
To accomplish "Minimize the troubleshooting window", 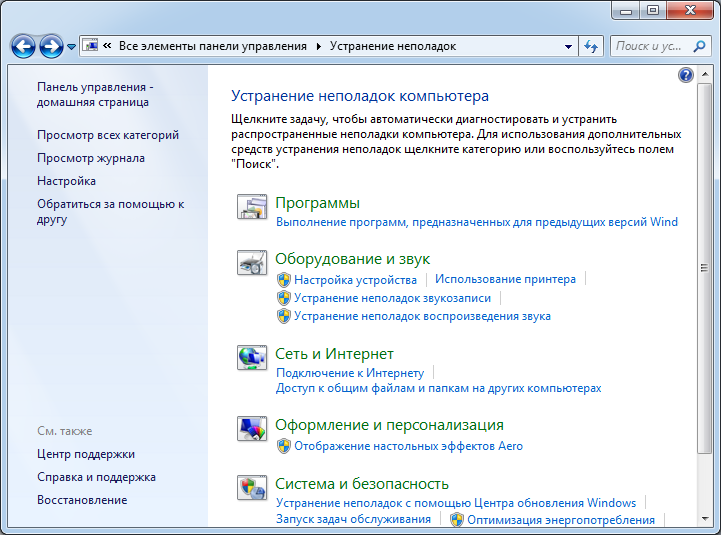I will click(626, 10).
